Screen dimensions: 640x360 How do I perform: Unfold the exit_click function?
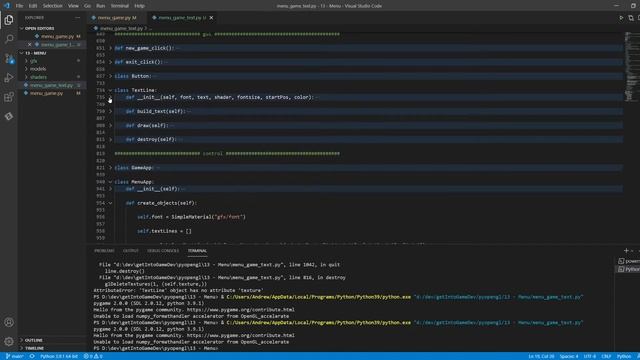point(110,62)
